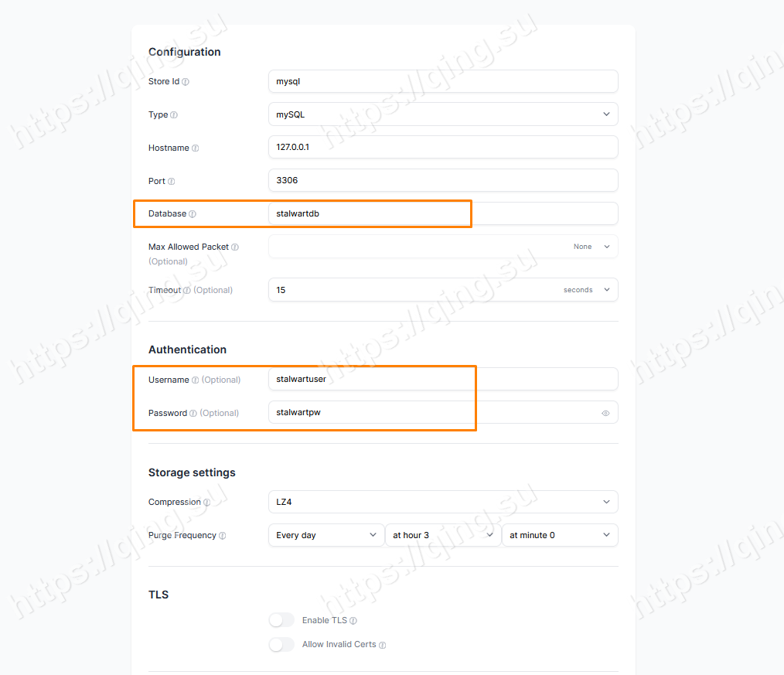Image resolution: width=784 pixels, height=675 pixels.
Task: Click the info icon next to Port
Action: click(172, 181)
